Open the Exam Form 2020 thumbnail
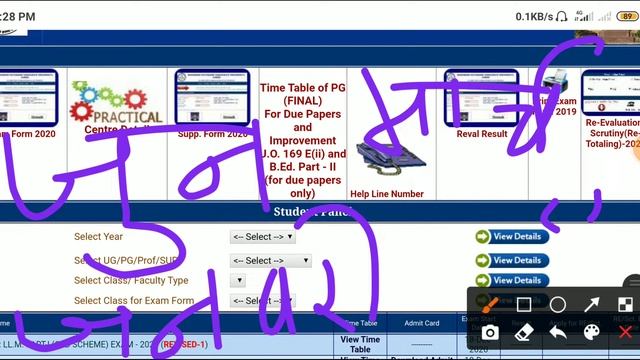 (x=28, y=98)
